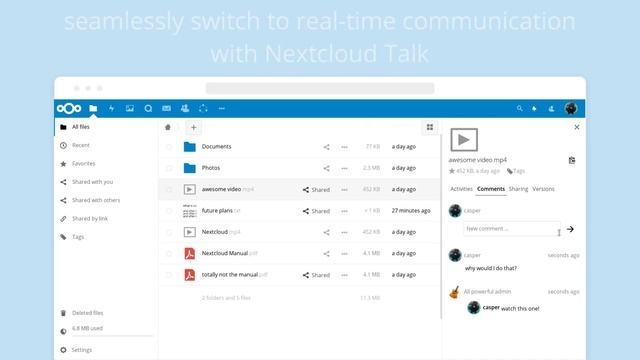Viewport: 640px width, 360px height.
Task: Switch to Activities tab
Action: click(x=461, y=189)
